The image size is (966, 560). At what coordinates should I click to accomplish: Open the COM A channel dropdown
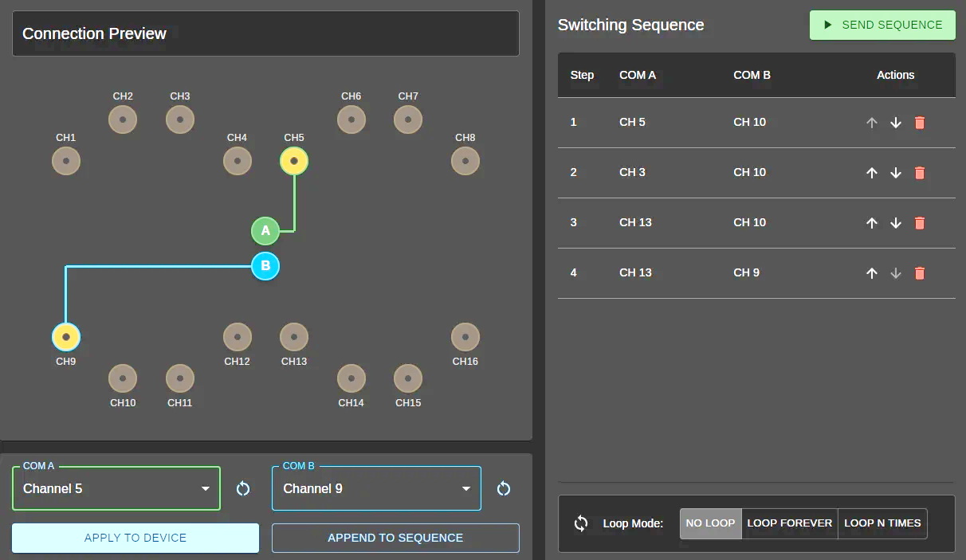click(116, 488)
